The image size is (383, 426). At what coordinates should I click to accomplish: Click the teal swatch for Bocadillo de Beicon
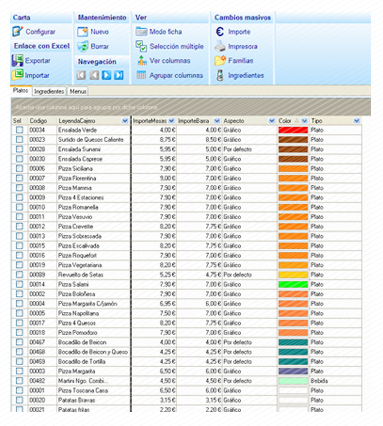(x=293, y=342)
